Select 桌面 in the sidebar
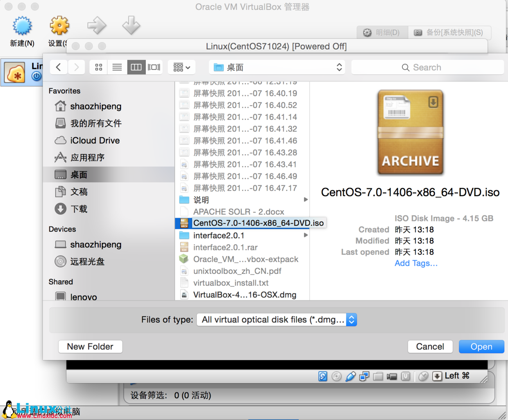Viewport: 508px width, 420px height. pyautogui.click(x=109, y=175)
